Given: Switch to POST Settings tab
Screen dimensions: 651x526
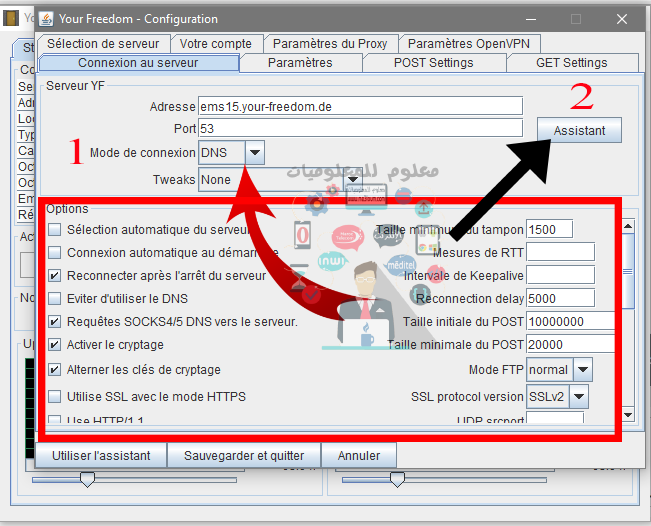Looking at the screenshot, I should pos(433,63).
